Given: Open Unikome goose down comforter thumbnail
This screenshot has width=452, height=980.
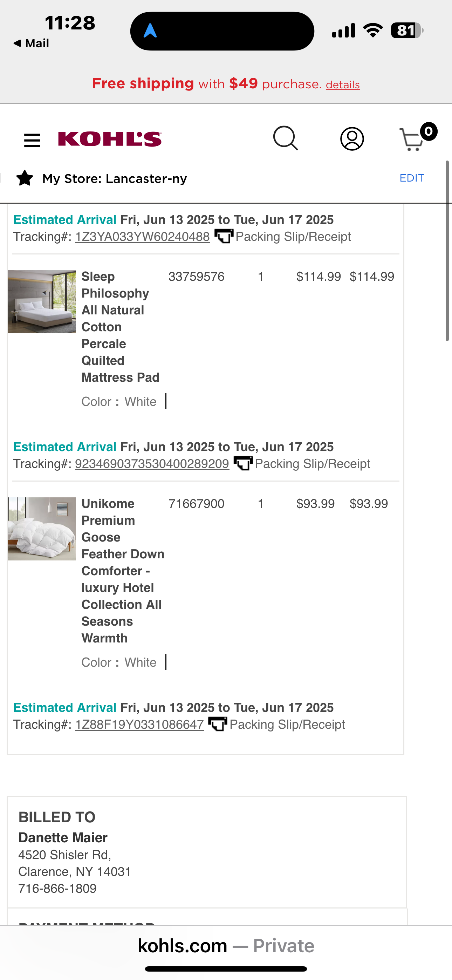Looking at the screenshot, I should pyautogui.click(x=42, y=529).
